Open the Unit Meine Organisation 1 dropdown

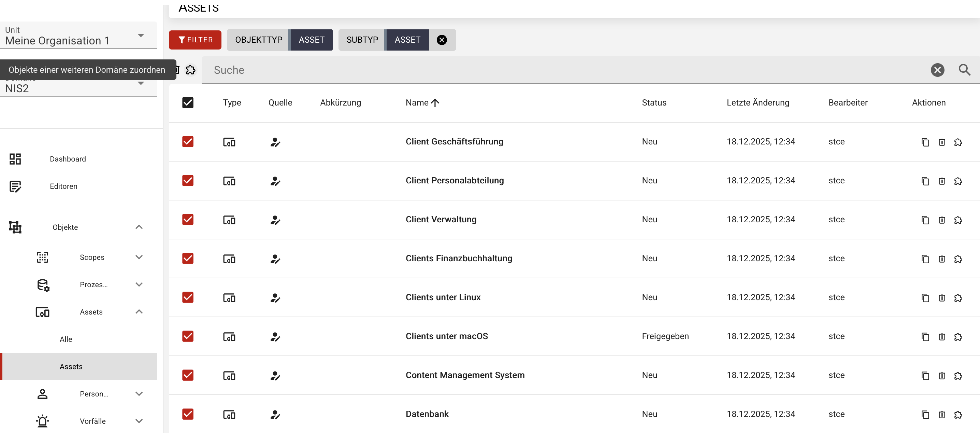click(141, 36)
